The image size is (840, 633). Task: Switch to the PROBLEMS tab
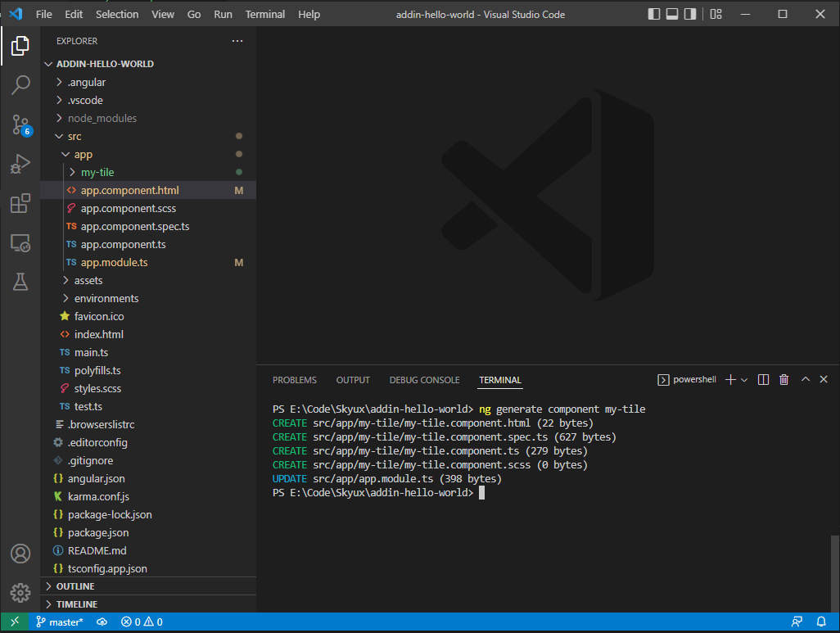(294, 380)
